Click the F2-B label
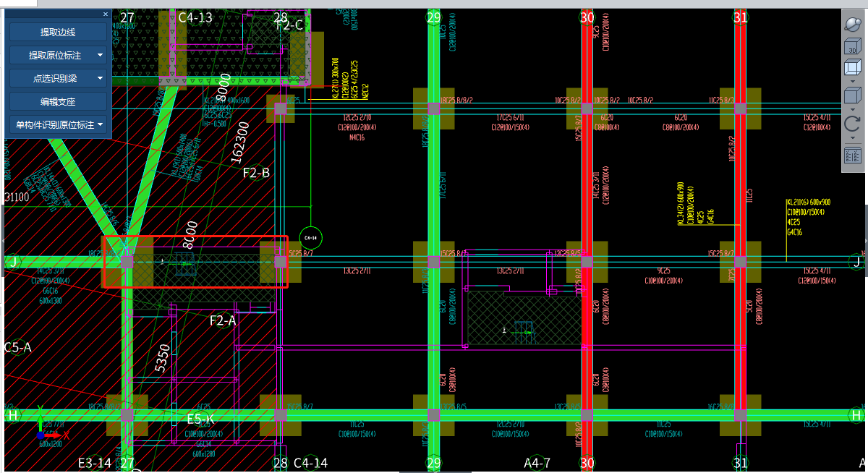This screenshot has height=473, width=868. (x=256, y=173)
